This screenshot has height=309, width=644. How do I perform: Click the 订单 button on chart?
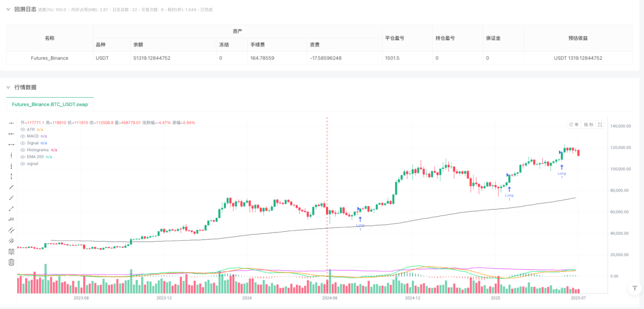(x=574, y=125)
